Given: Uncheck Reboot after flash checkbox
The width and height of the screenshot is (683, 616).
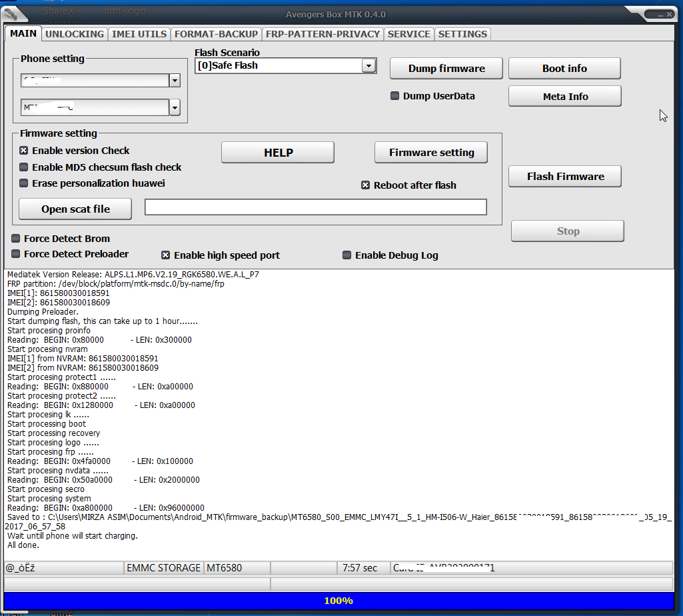Looking at the screenshot, I should coord(365,185).
